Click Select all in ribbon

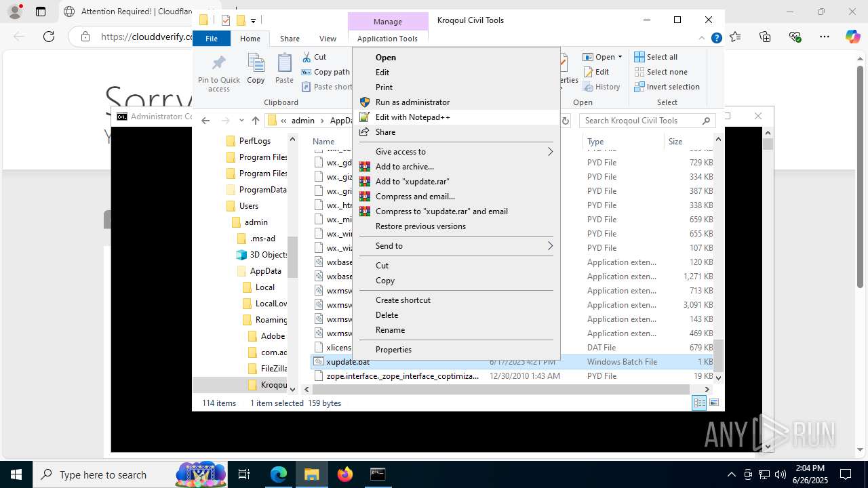coord(656,57)
